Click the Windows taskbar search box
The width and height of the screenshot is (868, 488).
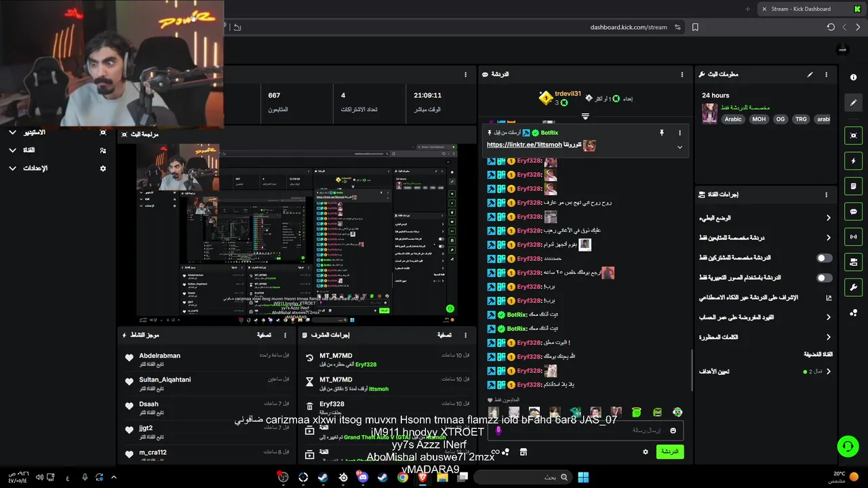(522, 477)
